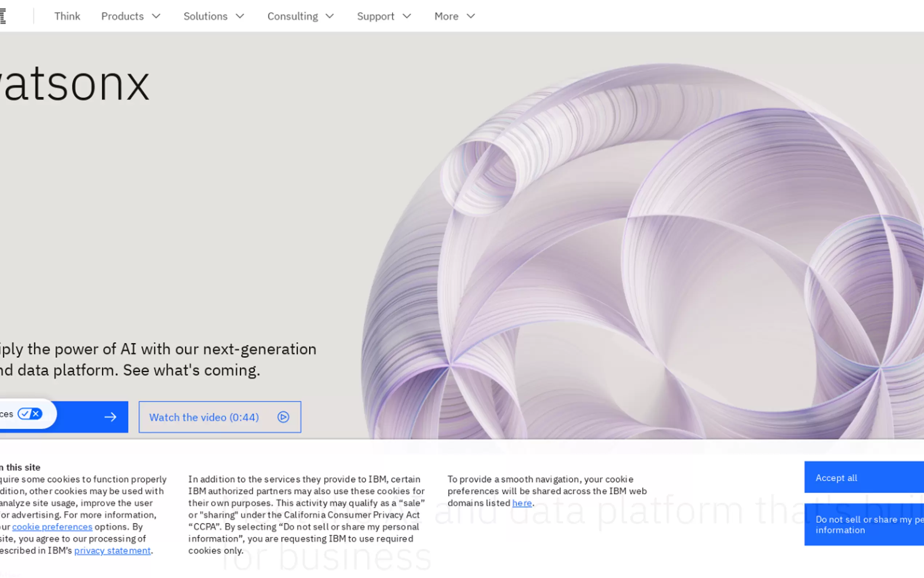Click the IBM logo icon

3,16
